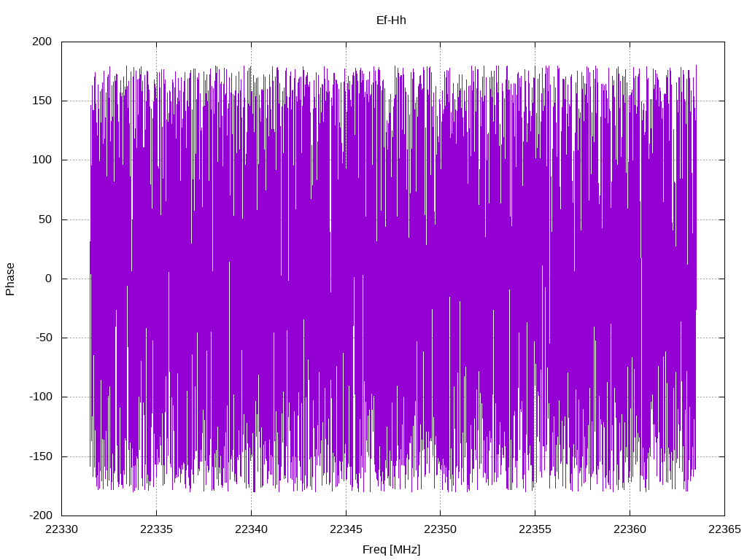Click the x-axis tick label 22350
Viewport: 747px width, 560px height.
coord(440,529)
